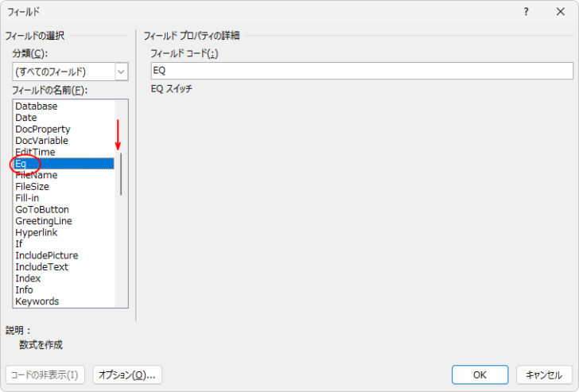Select Database in the field list
Image resolution: width=579 pixels, height=392 pixels.
pyautogui.click(x=64, y=107)
